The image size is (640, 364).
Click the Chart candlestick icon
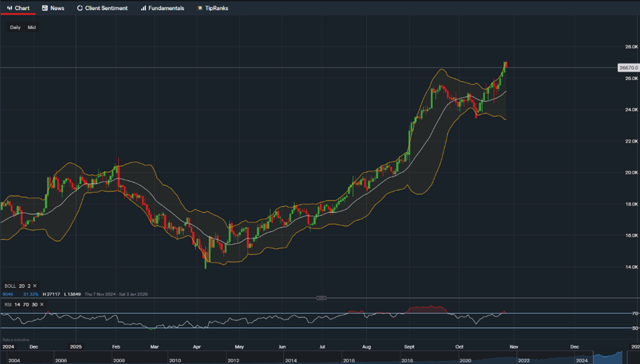click(x=9, y=8)
